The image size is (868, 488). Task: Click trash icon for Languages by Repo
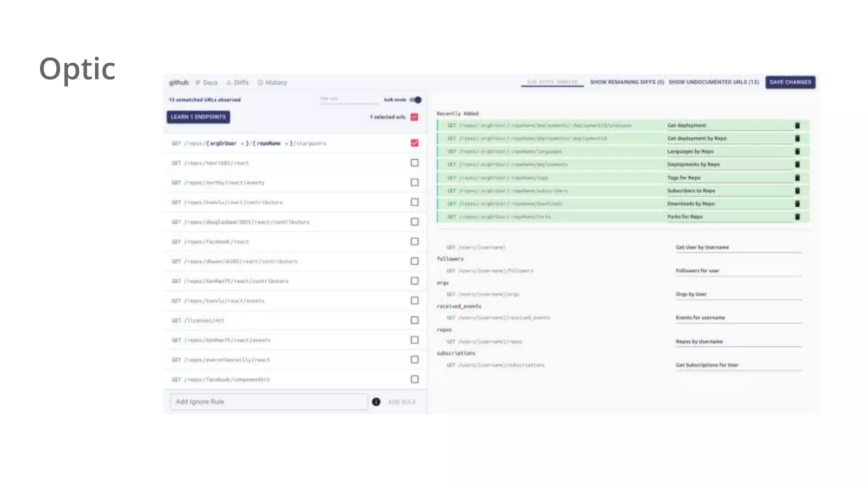click(x=797, y=151)
